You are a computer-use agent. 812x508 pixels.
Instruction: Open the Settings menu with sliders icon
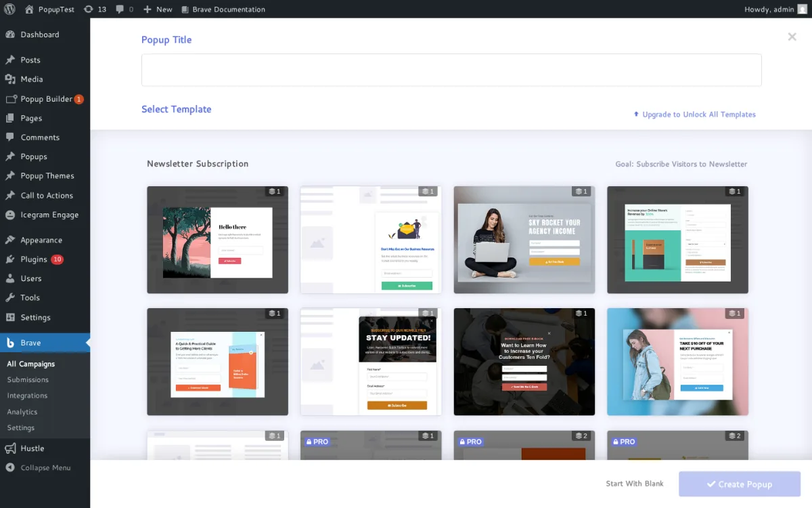[x=45, y=317]
